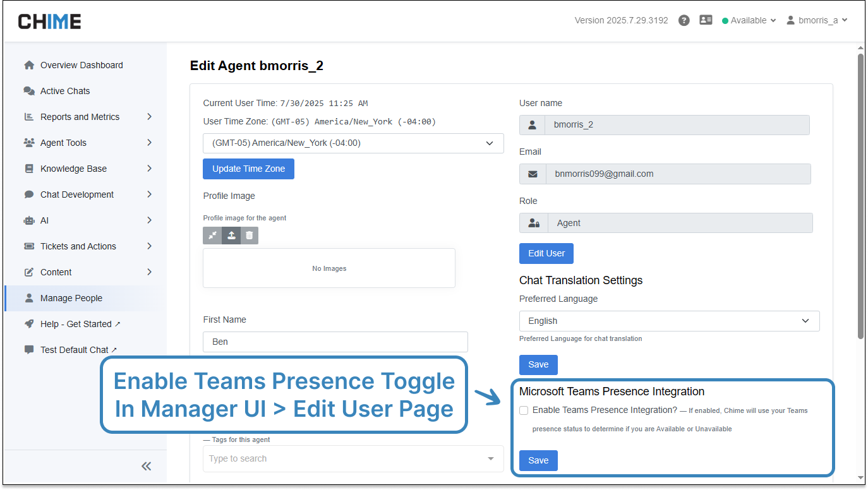Image resolution: width=868 pixels, height=490 pixels.
Task: Open the Available status dropdown
Action: click(749, 20)
